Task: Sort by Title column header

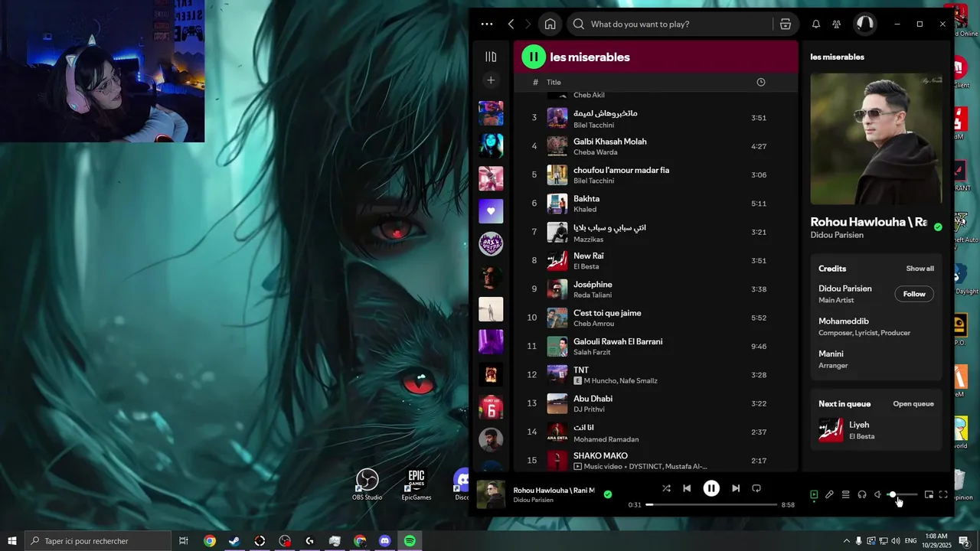Action: click(554, 83)
